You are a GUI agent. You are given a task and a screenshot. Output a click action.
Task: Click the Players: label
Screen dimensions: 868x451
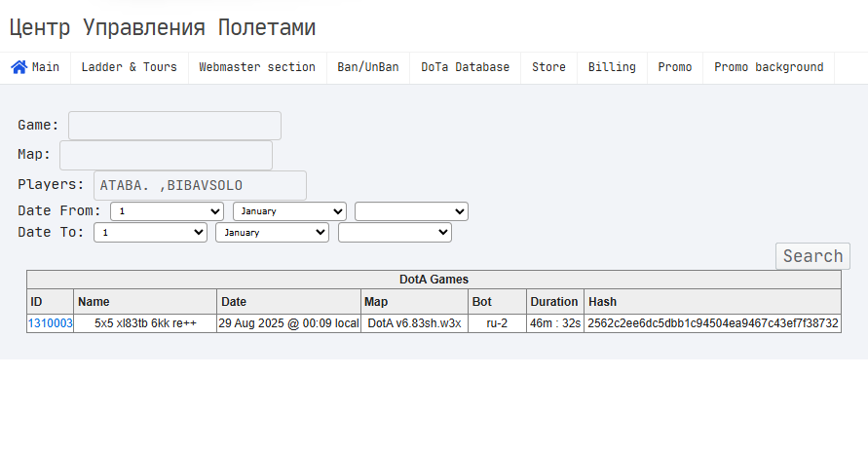51,184
